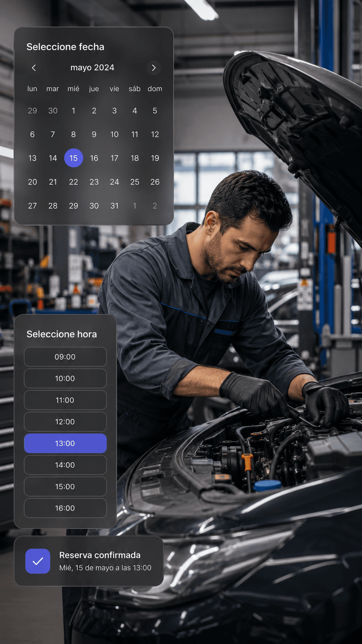Screen dimensions: 362x644
Task: Choose the 15:00 time slot
Action: pos(65,486)
